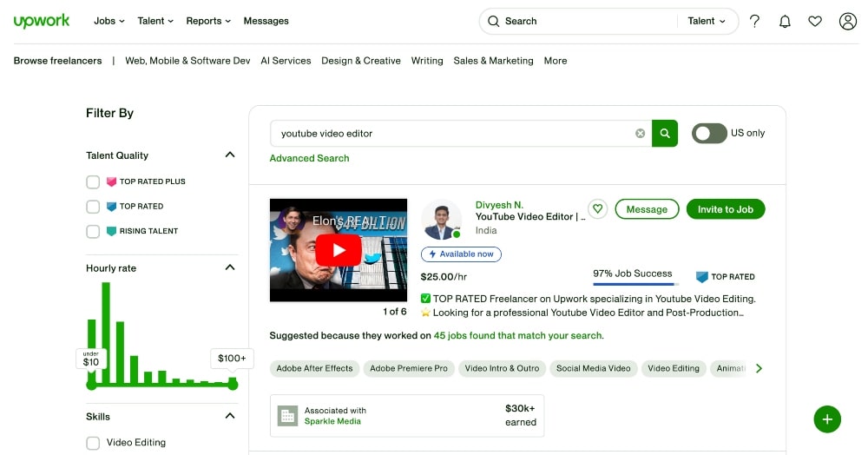Select the Video Editing skill tag
868x455 pixels.
[x=674, y=368]
